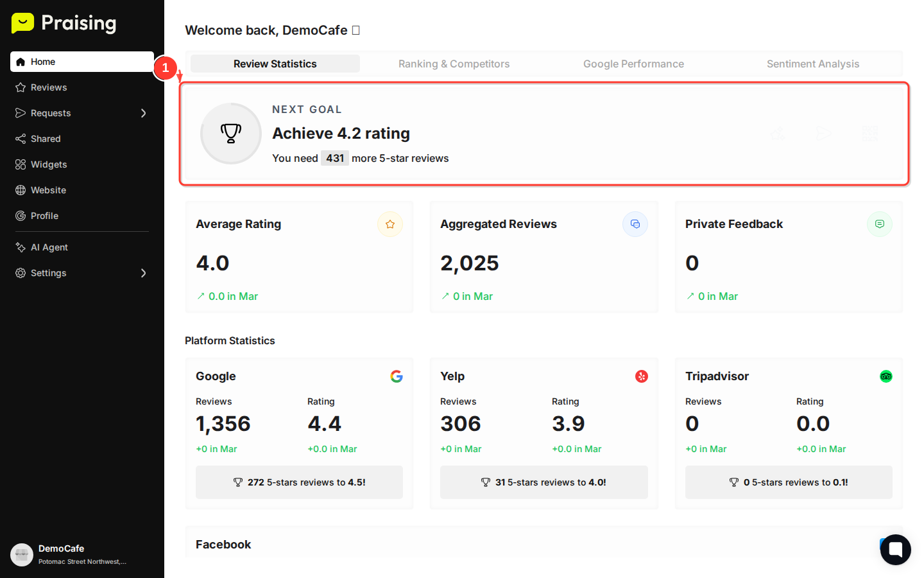The height and width of the screenshot is (578, 924).
Task: Open the Google Performance tab
Action: coord(633,64)
